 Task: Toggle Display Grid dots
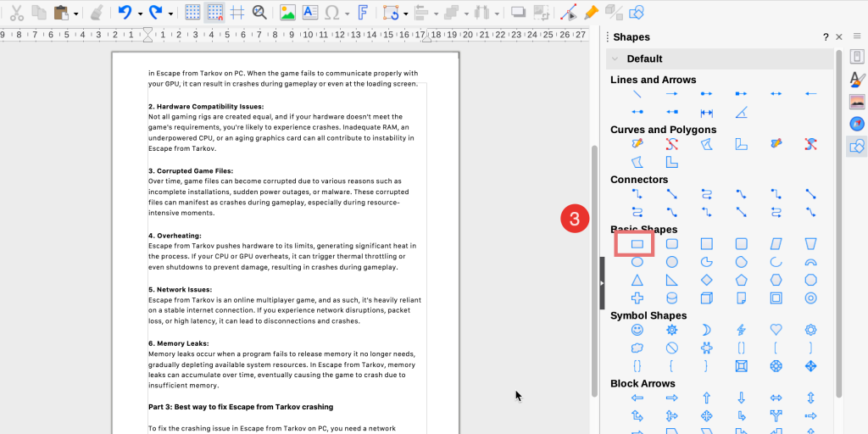[x=192, y=12]
